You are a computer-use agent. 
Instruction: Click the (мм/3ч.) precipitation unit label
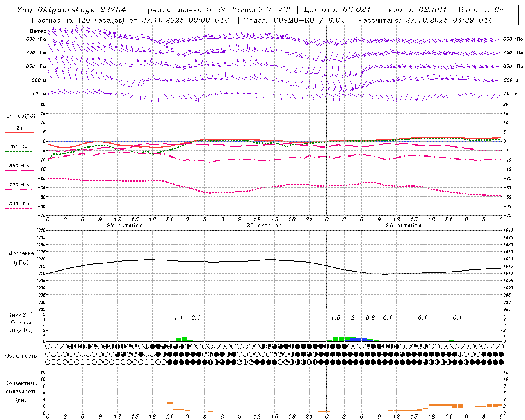pos(21,315)
